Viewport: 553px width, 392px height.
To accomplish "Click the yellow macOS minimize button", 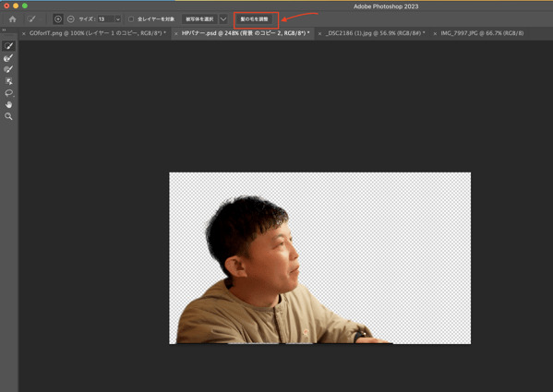I will click(16, 6).
